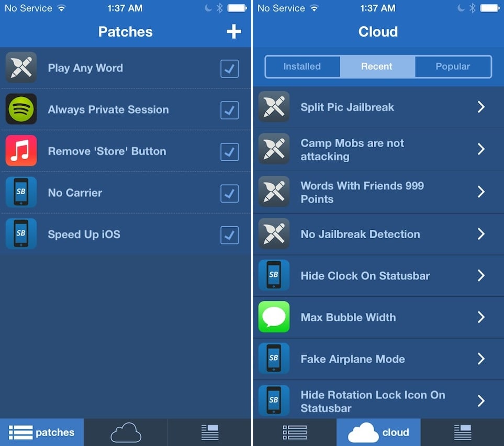
Task: Open Remove 'Store' Button patch label
Action: [107, 151]
